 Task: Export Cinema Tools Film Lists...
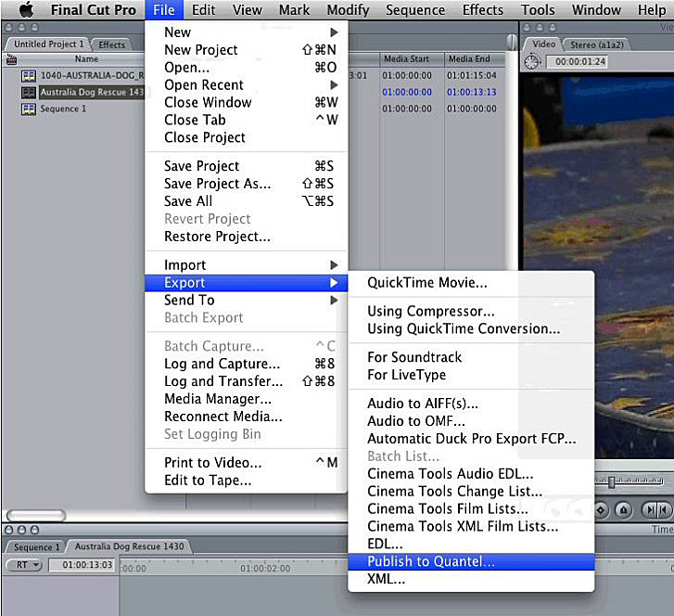(x=471, y=509)
